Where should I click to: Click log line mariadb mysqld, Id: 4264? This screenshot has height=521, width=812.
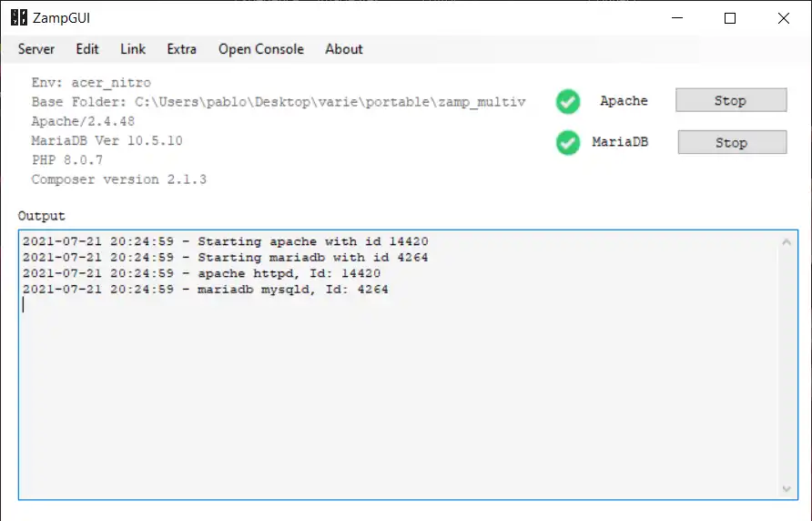pyautogui.click(x=205, y=290)
